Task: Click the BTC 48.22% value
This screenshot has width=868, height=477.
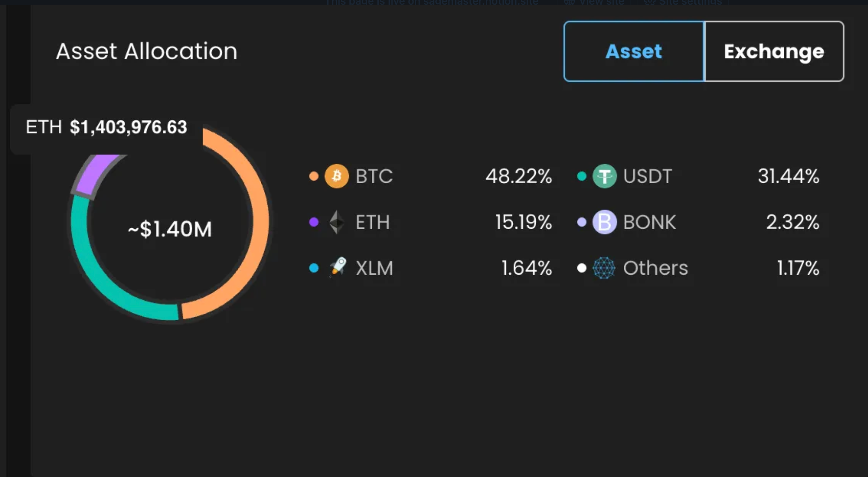Action: point(519,176)
